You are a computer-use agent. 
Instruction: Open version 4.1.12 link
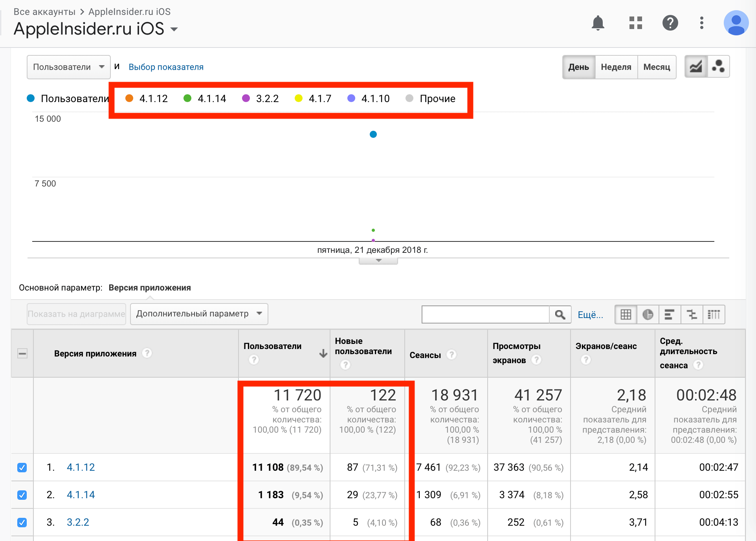tap(81, 467)
